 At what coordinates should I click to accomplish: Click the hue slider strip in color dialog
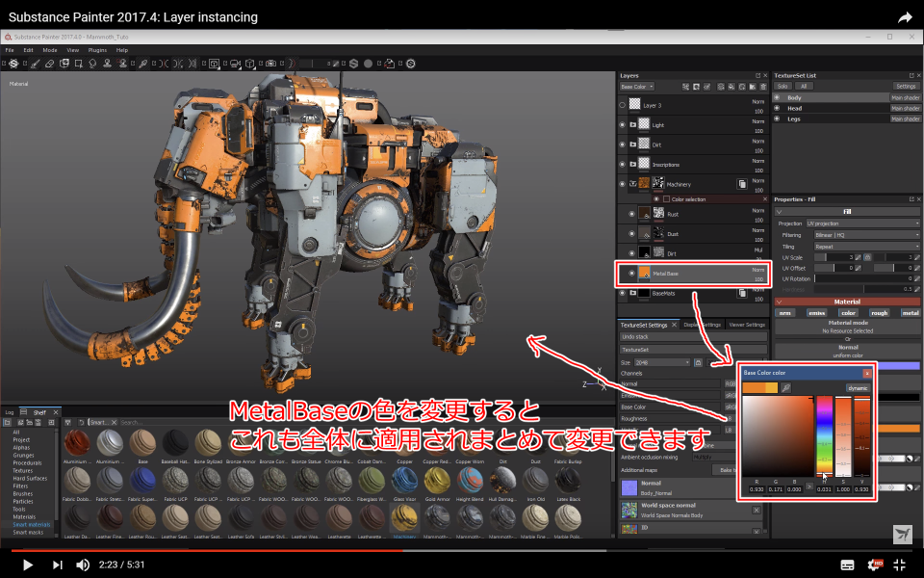pos(825,435)
